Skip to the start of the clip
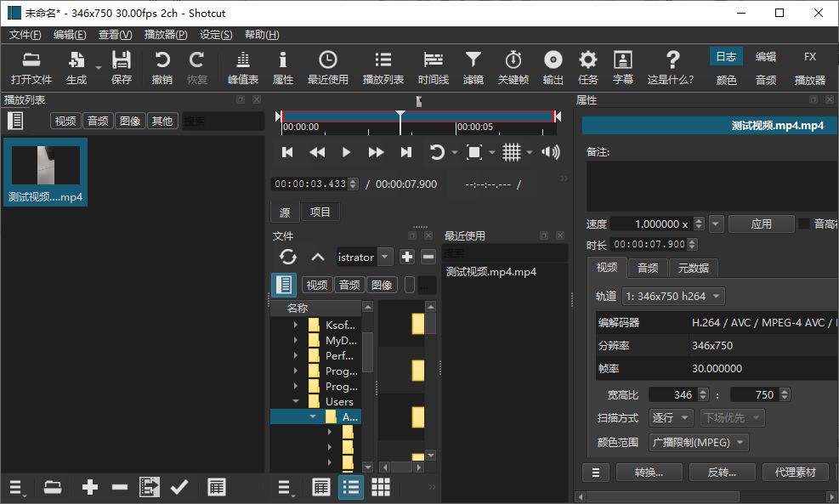Image resolution: width=839 pixels, height=504 pixels. (287, 152)
